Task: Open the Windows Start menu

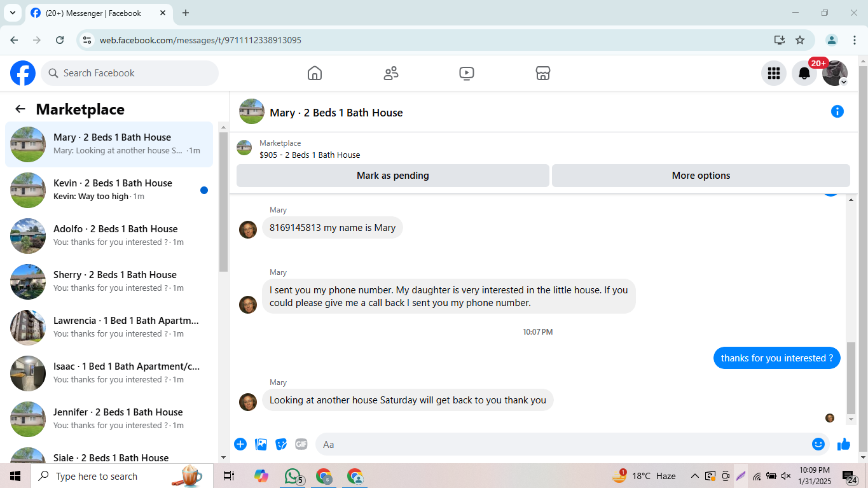Action: [15, 476]
